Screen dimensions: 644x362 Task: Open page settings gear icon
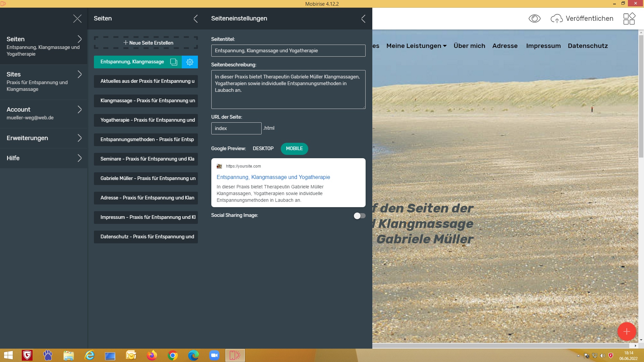point(190,62)
